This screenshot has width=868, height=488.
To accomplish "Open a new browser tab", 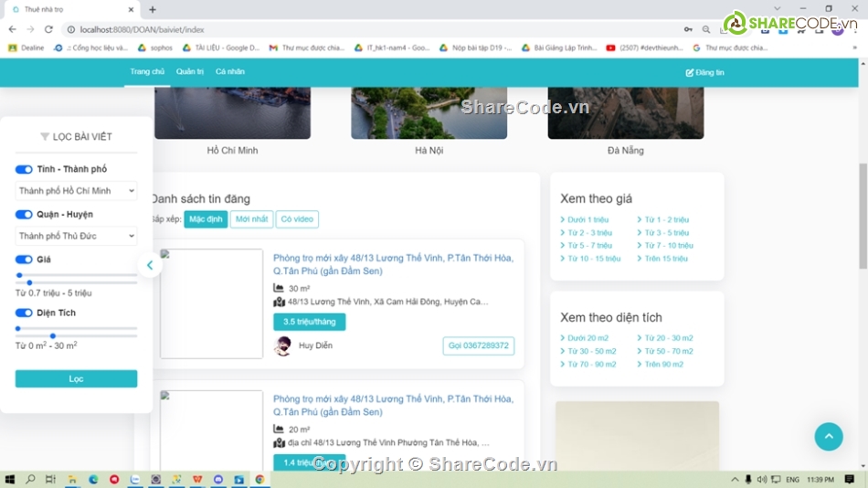I will 153,9.
